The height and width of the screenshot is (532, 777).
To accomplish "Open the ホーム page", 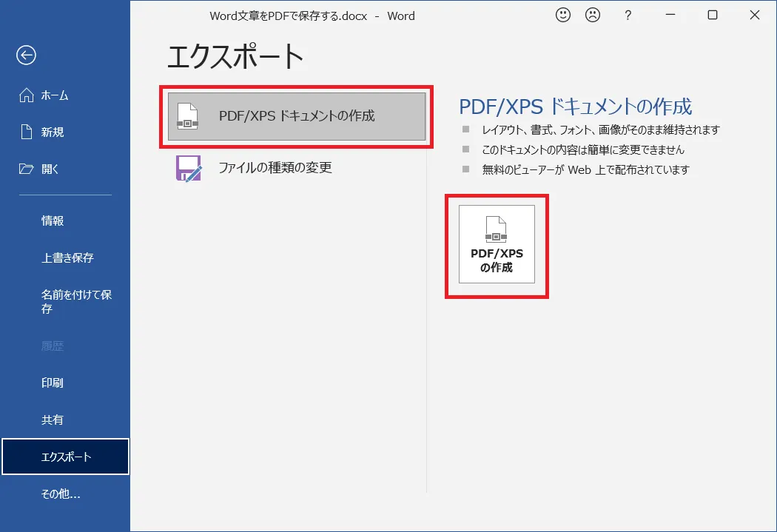I will [65, 95].
